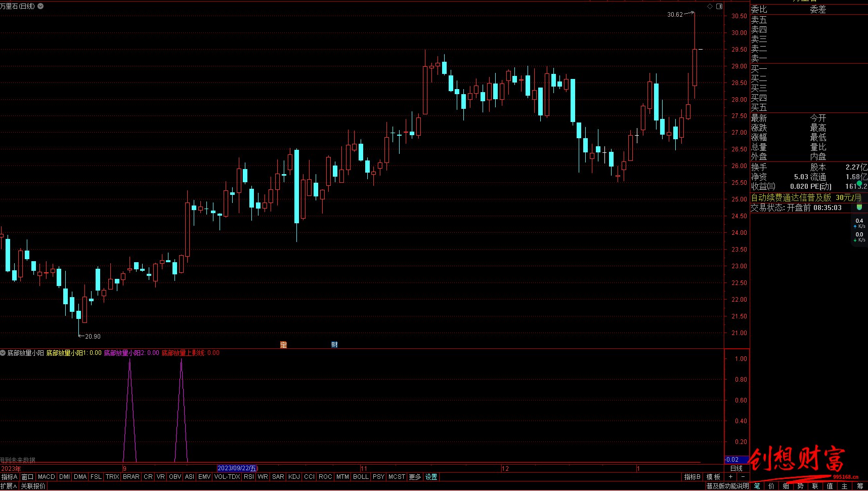Click the 0.4 K/s upload speed indicator
This screenshot has width=868, height=491.
859,223
